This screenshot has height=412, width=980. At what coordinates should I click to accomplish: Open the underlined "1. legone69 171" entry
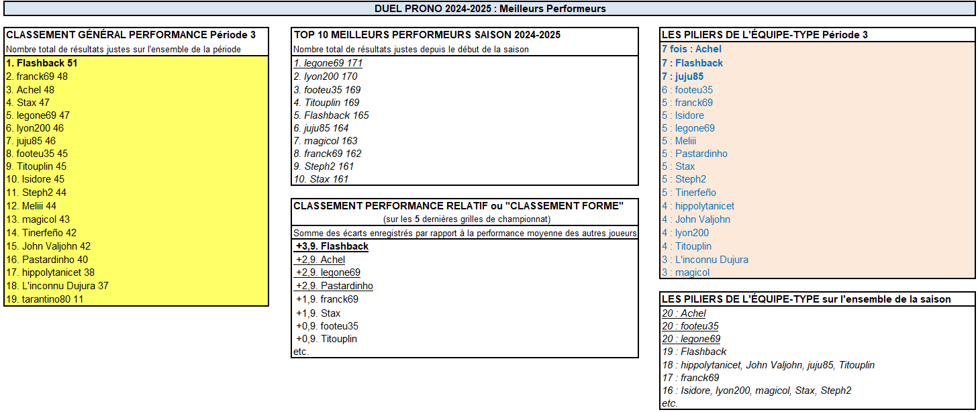[328, 63]
